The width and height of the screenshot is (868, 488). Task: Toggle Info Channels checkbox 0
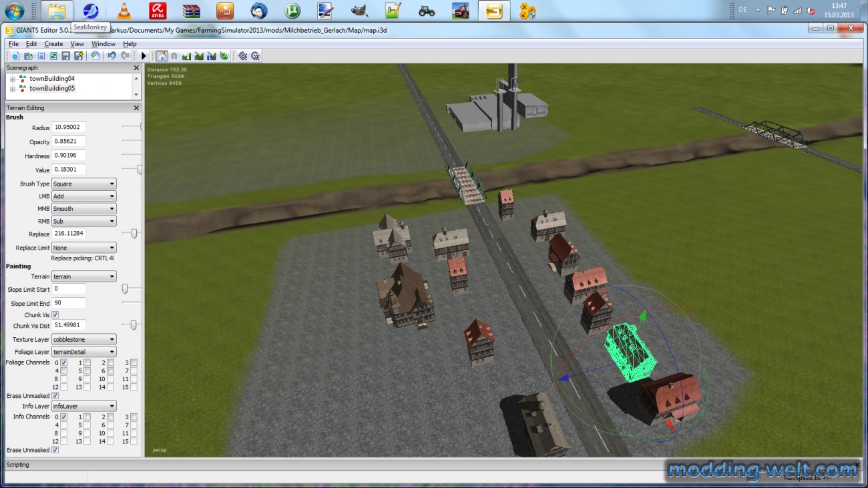64,417
